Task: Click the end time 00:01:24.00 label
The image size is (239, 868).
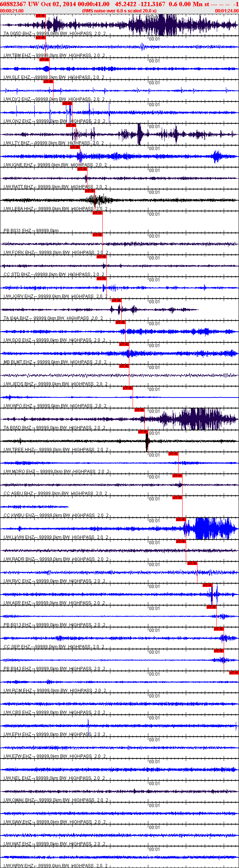Action: (x=227, y=11)
